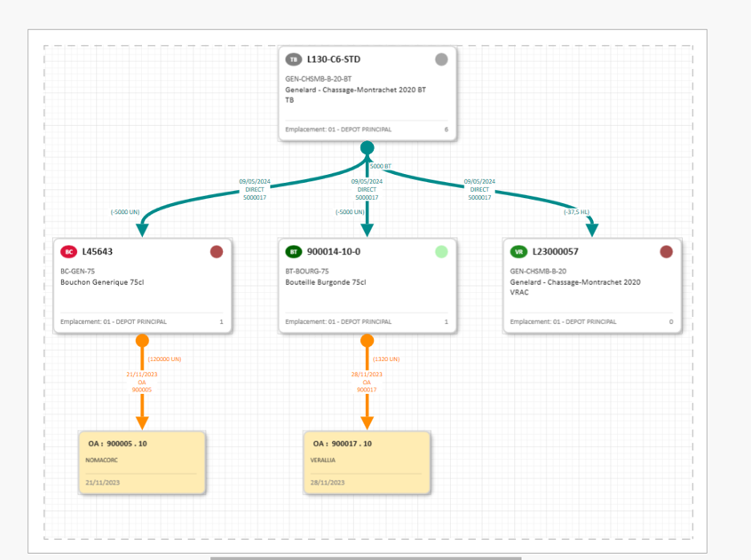The height and width of the screenshot is (560, 751).
Task: Click the green BT badge on 900014-10-0
Action: click(294, 252)
